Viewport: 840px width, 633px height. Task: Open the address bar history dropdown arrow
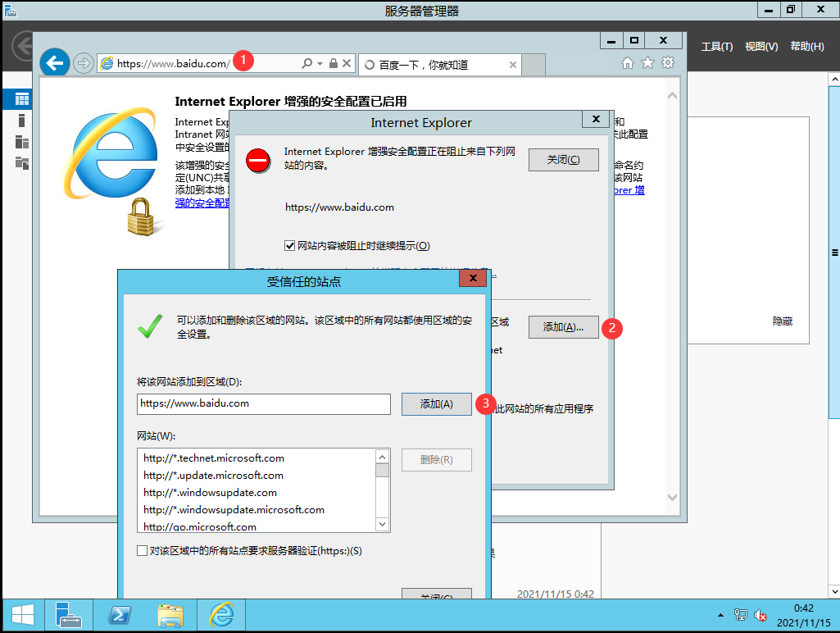pos(320,63)
